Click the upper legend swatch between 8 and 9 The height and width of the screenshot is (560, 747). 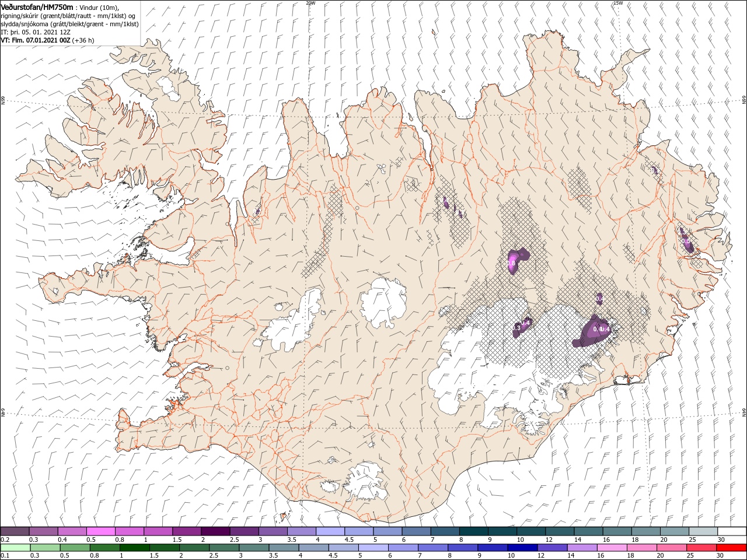click(x=474, y=531)
